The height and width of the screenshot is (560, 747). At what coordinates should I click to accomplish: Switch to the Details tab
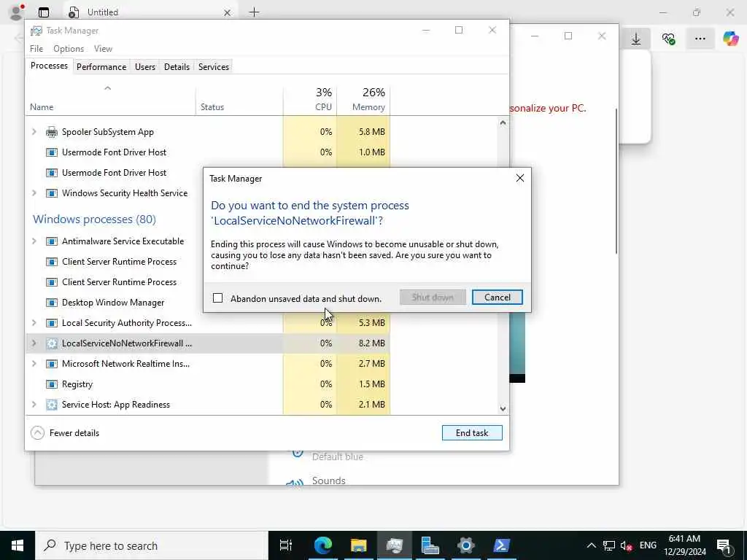click(177, 66)
